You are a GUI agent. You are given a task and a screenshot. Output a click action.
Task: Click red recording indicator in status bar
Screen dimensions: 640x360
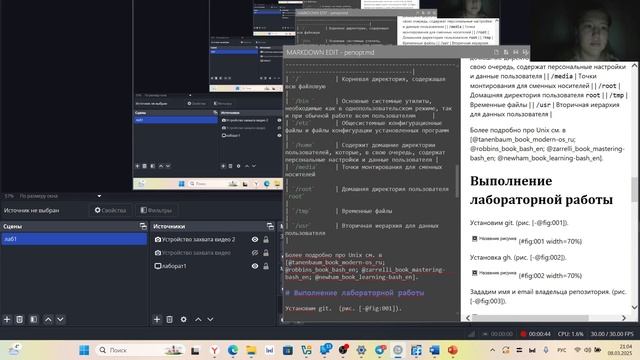pyautogui.click(x=523, y=334)
